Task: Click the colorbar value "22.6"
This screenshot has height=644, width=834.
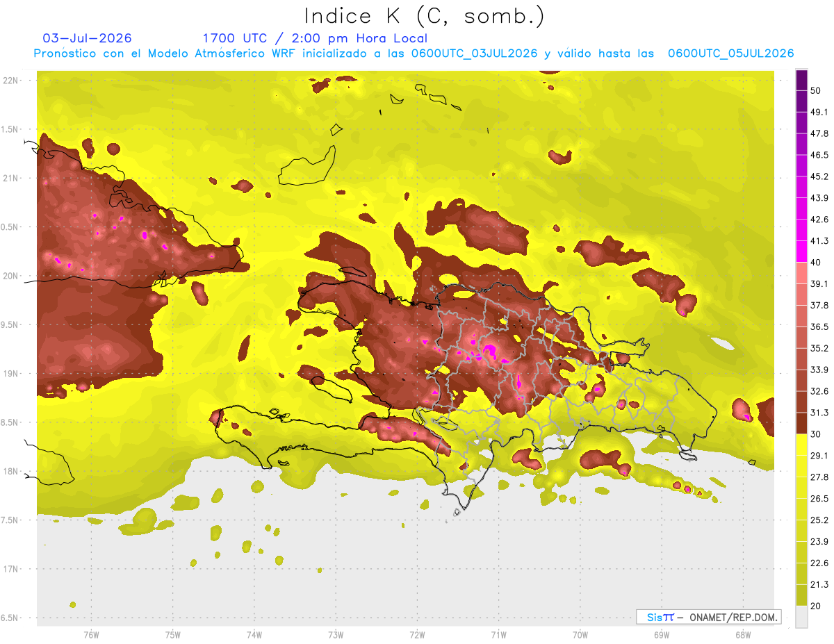Action: click(x=820, y=563)
